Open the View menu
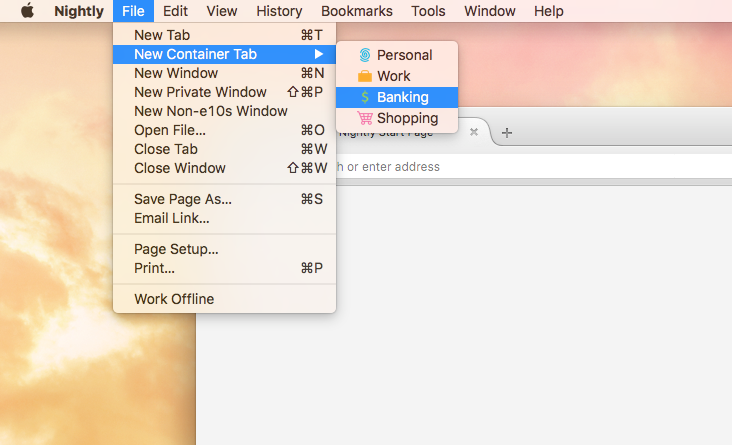Image resolution: width=732 pixels, height=445 pixels. pyautogui.click(x=222, y=11)
